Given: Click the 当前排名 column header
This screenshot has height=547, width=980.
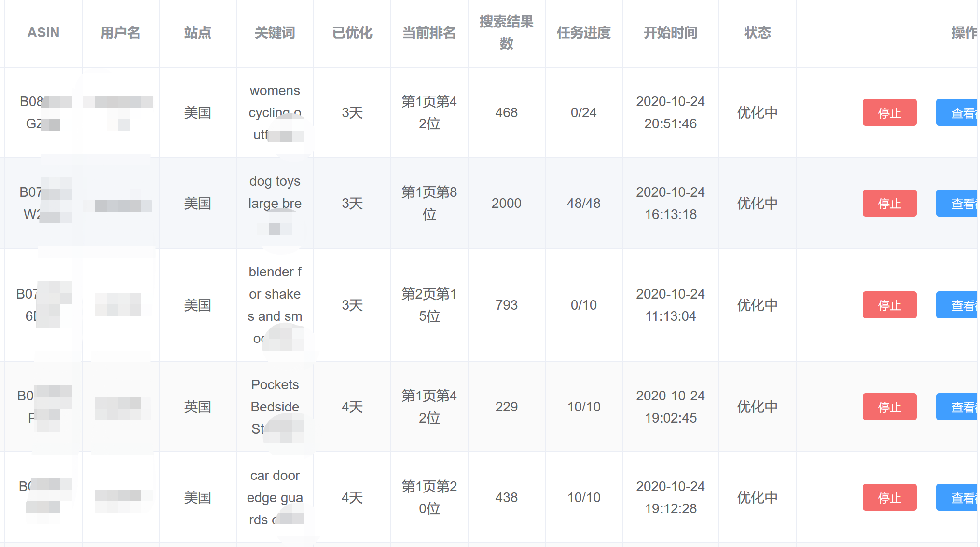Looking at the screenshot, I should [x=429, y=33].
